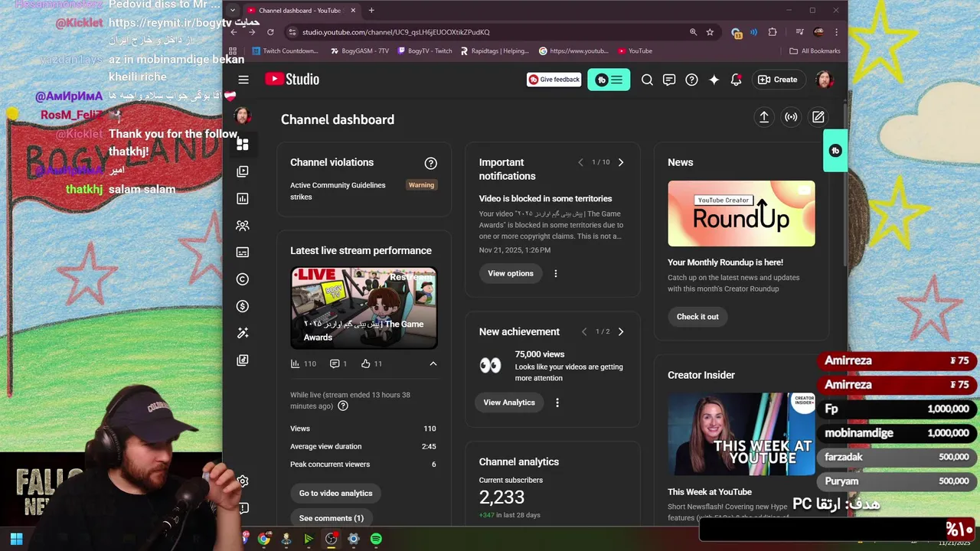This screenshot has width=980, height=551.
Task: Click the Give feedback button
Action: (554, 80)
